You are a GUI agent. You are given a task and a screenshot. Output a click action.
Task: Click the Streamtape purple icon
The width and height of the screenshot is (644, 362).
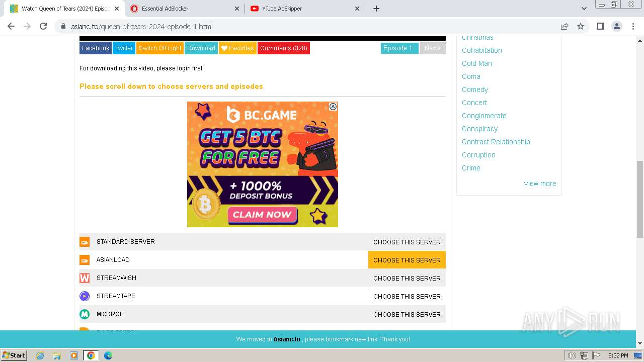point(85,296)
